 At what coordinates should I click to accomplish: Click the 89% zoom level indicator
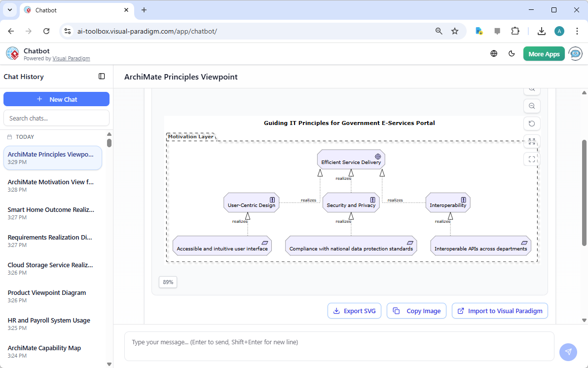coord(168,282)
